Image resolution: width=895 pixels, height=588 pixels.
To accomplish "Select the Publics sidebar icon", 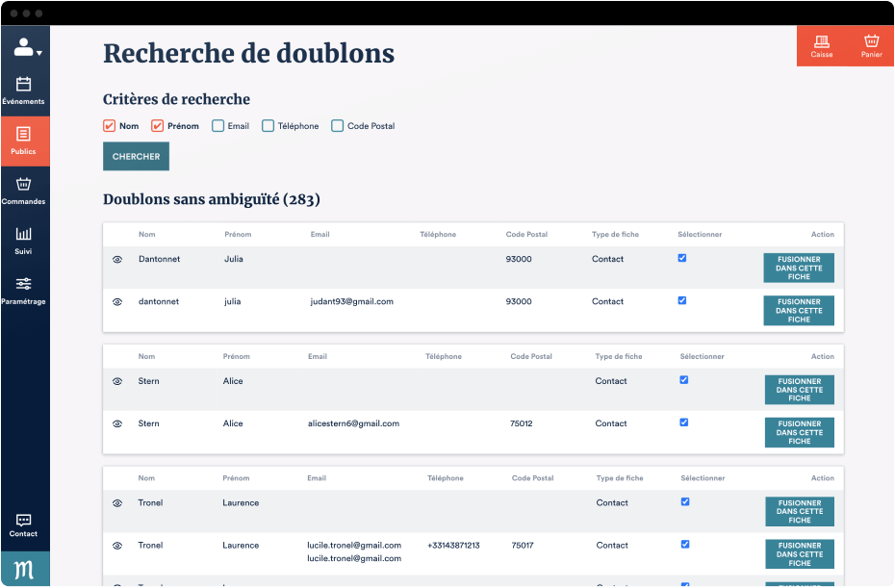I will click(24, 141).
